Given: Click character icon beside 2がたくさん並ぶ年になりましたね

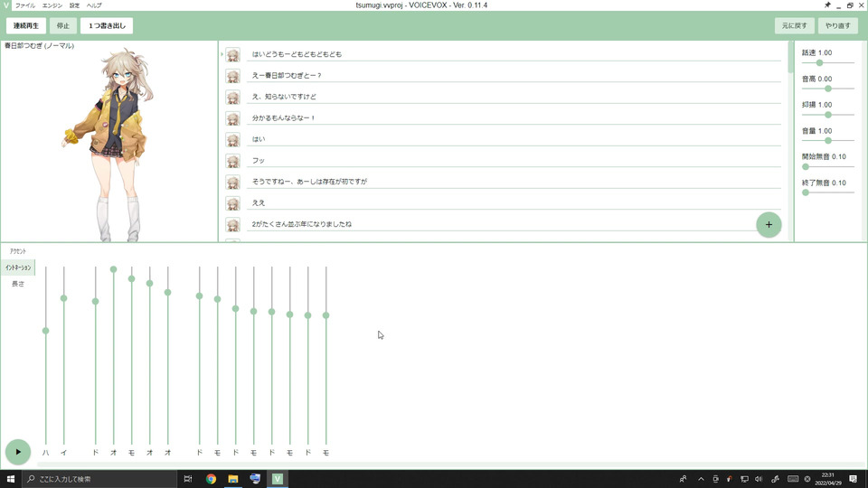Looking at the screenshot, I should [x=233, y=225].
